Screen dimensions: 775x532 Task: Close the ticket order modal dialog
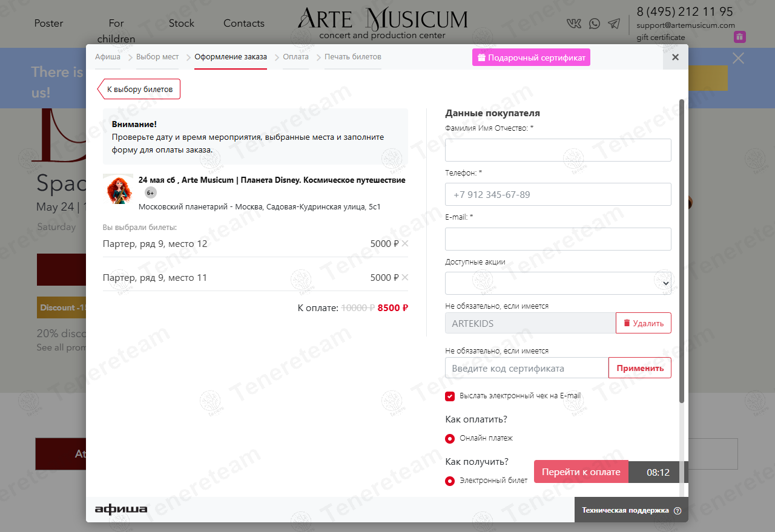pyautogui.click(x=676, y=57)
